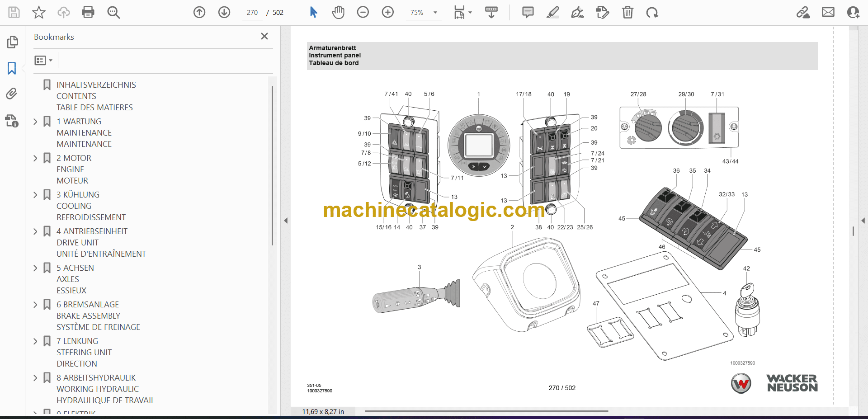Open the sign document tool
868x419 pixels.
tap(577, 12)
